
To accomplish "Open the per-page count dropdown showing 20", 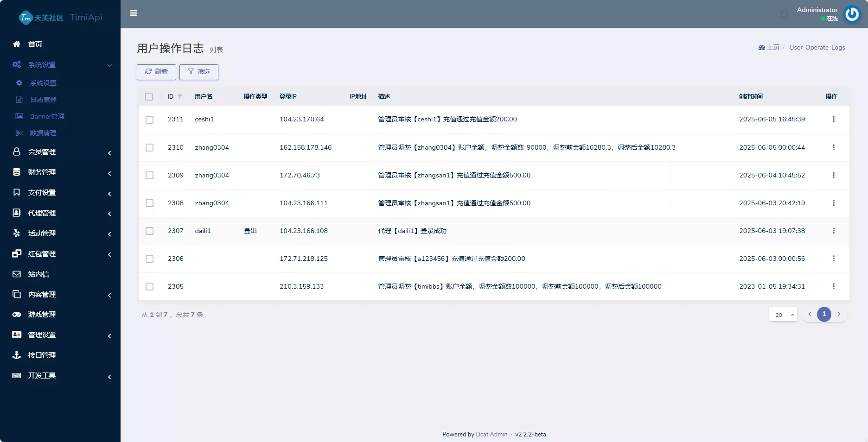I will coord(783,315).
